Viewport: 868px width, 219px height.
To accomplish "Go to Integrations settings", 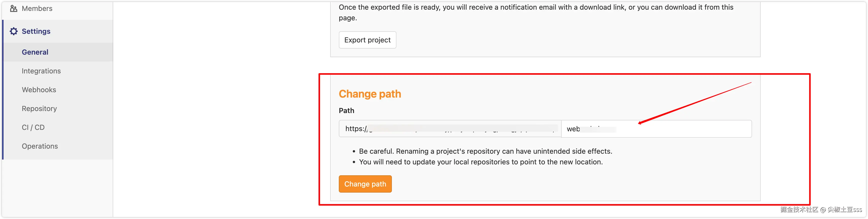I will coord(41,71).
